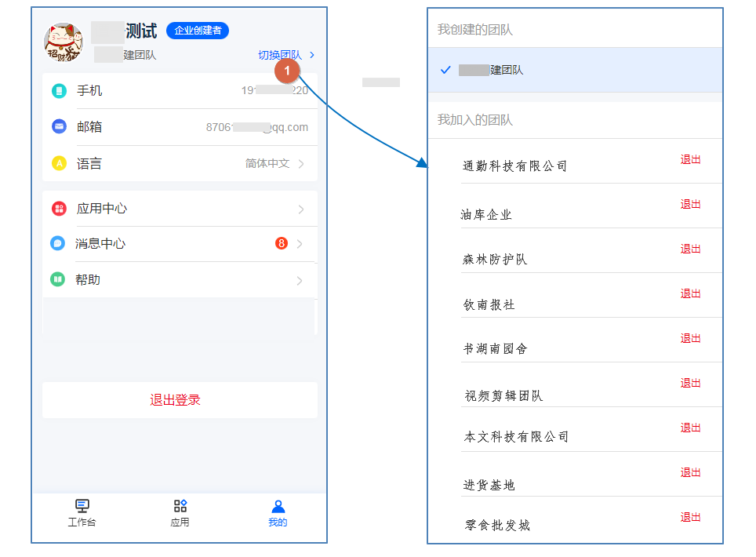Expand the 帮助 row chevron
This screenshot has height=557, width=756.
pyautogui.click(x=300, y=281)
